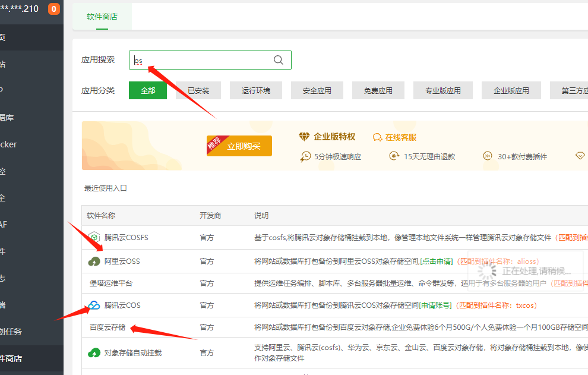
Task: Click the diamond icon beside 企业版特权
Action: coord(304,137)
